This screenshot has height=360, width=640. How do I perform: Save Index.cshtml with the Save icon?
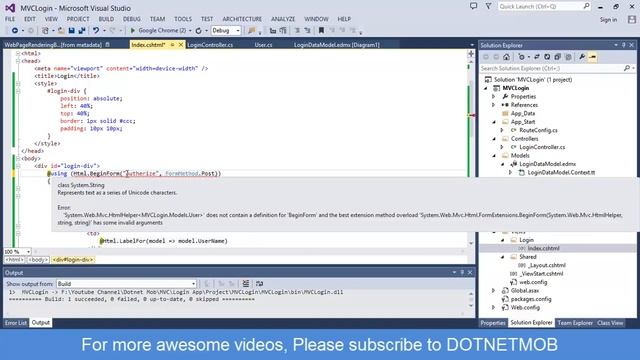(71, 31)
